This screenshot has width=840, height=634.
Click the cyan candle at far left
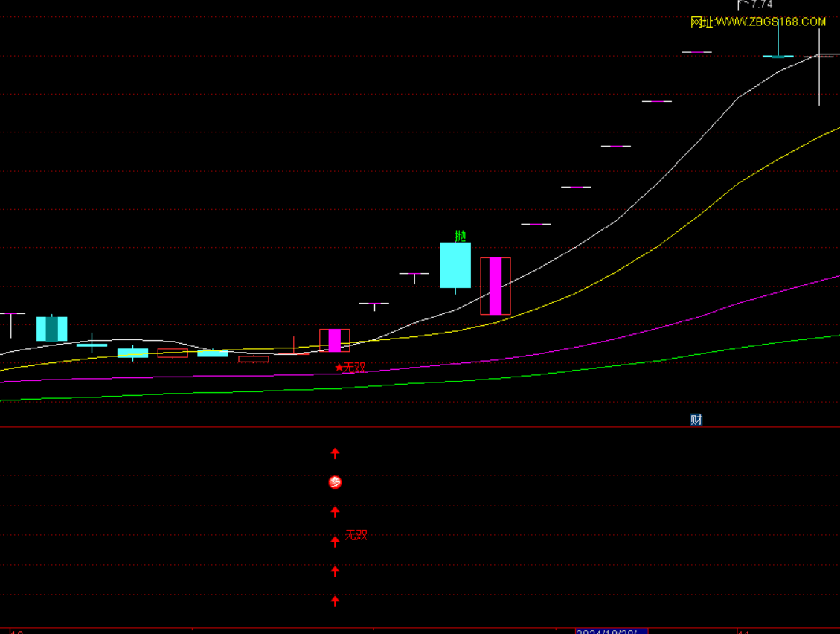tap(52, 329)
